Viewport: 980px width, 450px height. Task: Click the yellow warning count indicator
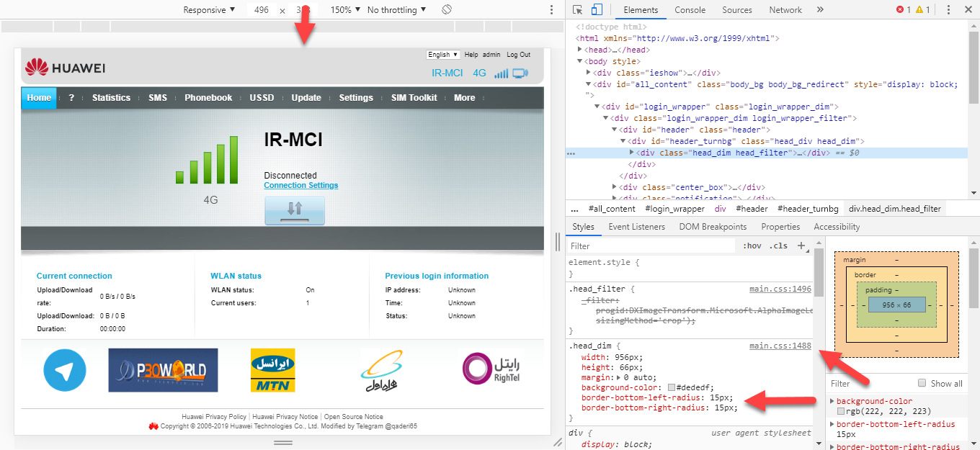pos(922,10)
